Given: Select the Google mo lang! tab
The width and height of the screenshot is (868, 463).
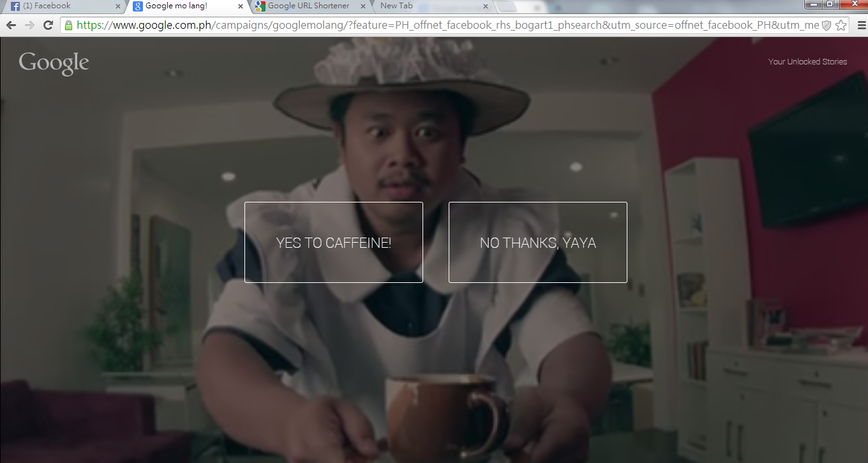Looking at the screenshot, I should (188, 6).
